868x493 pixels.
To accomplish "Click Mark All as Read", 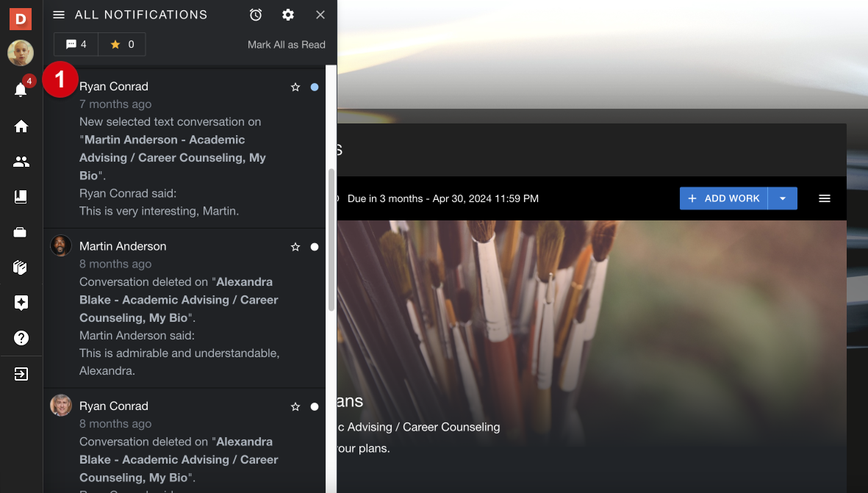I will pos(286,45).
